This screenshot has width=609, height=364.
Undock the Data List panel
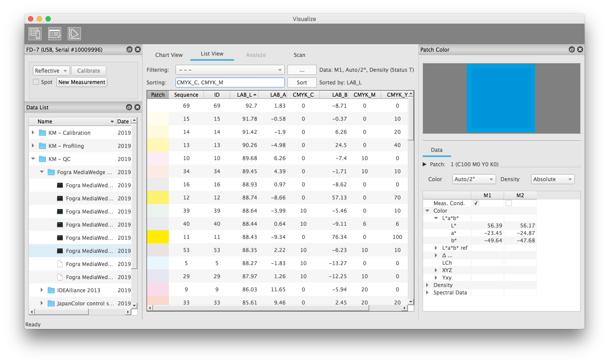[x=129, y=108]
